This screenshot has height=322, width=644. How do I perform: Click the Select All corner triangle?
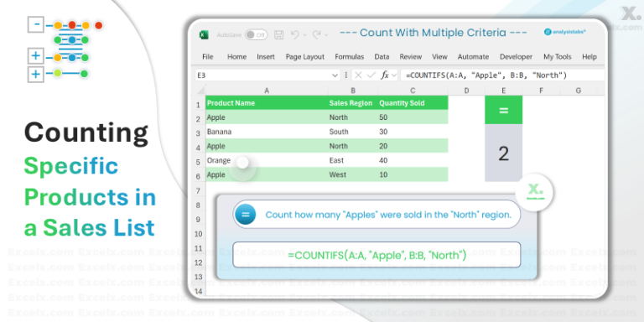pos(200,91)
